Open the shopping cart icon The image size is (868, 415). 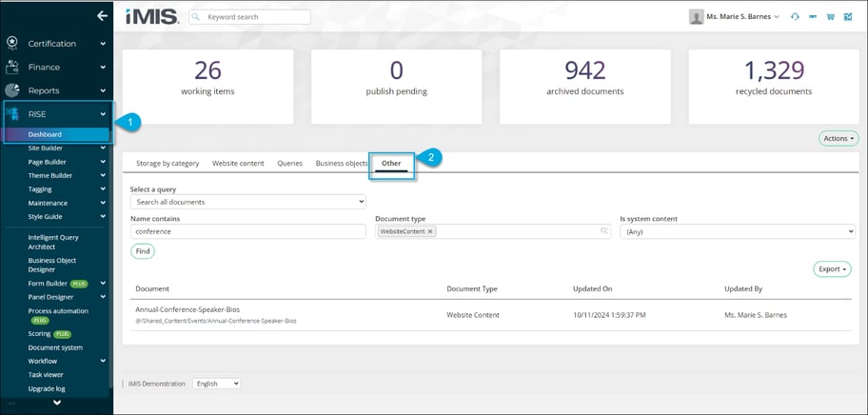click(830, 16)
